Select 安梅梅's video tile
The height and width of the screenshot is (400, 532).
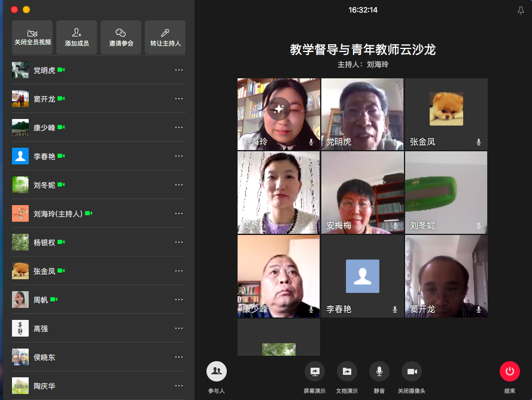[362, 192]
